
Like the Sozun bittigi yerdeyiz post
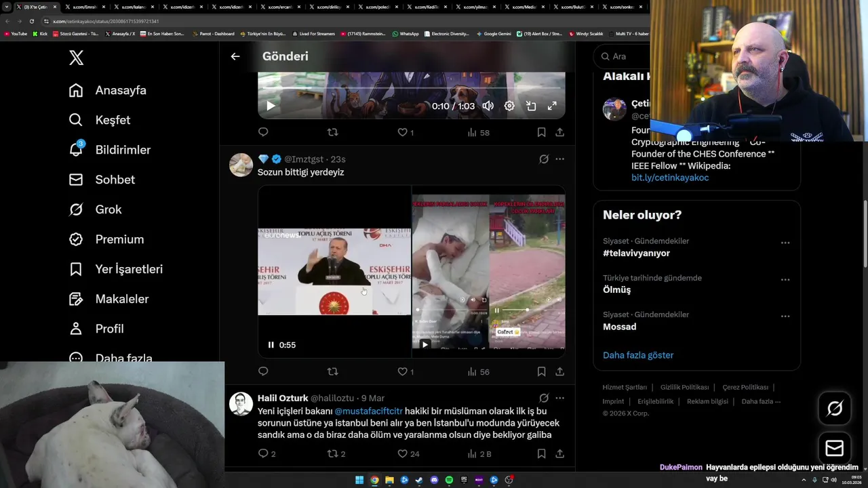pos(406,371)
